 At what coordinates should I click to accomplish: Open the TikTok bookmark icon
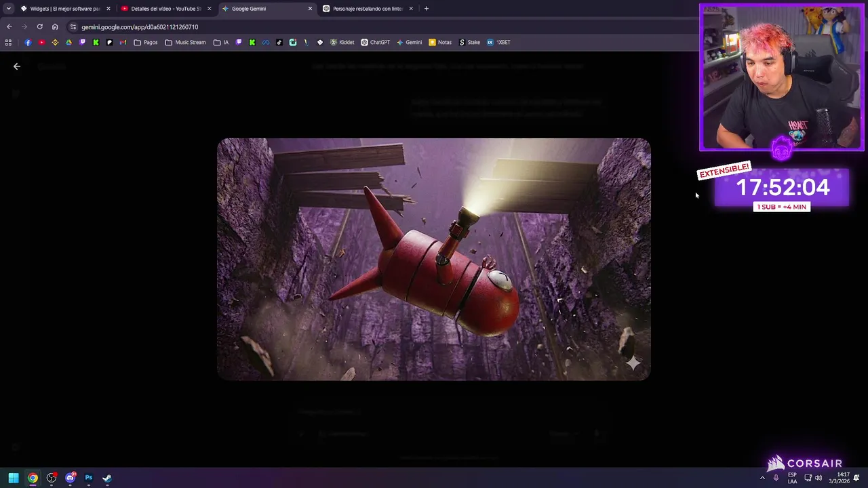279,42
